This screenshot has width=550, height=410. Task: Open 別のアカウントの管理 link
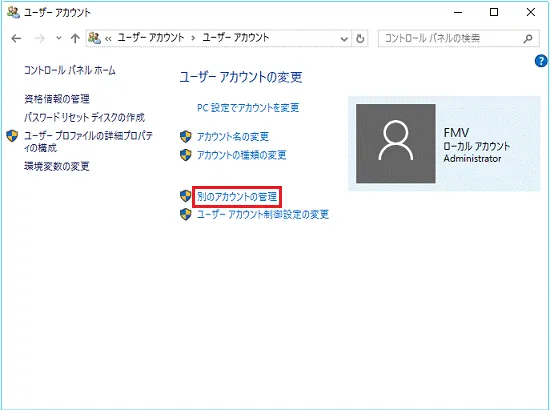[237, 197]
